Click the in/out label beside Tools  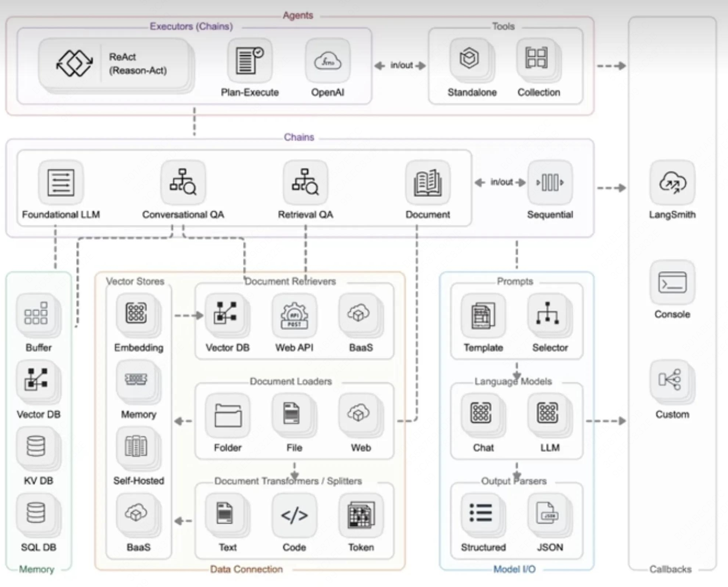401,65
